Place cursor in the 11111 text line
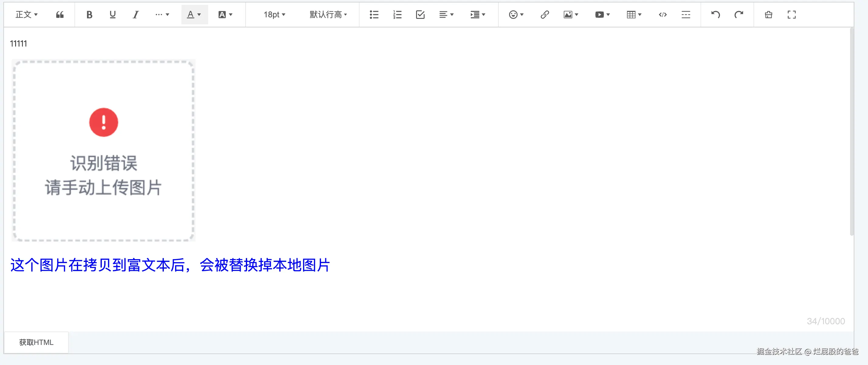 (x=19, y=43)
